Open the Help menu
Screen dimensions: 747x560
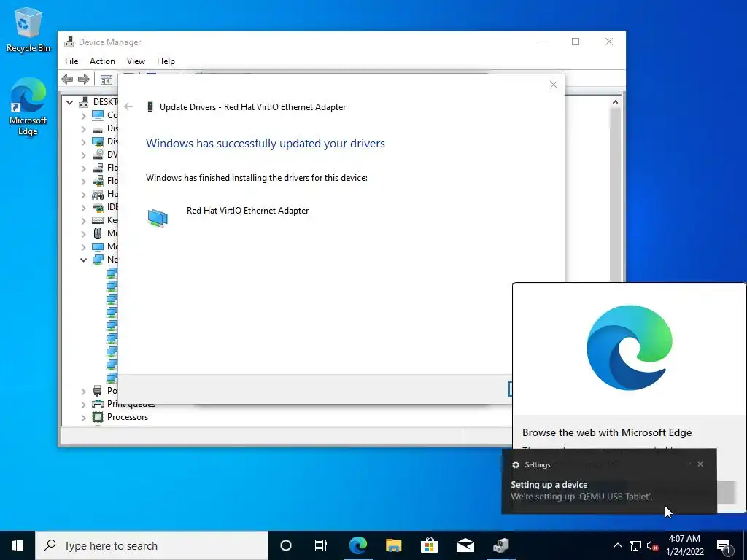pos(166,61)
